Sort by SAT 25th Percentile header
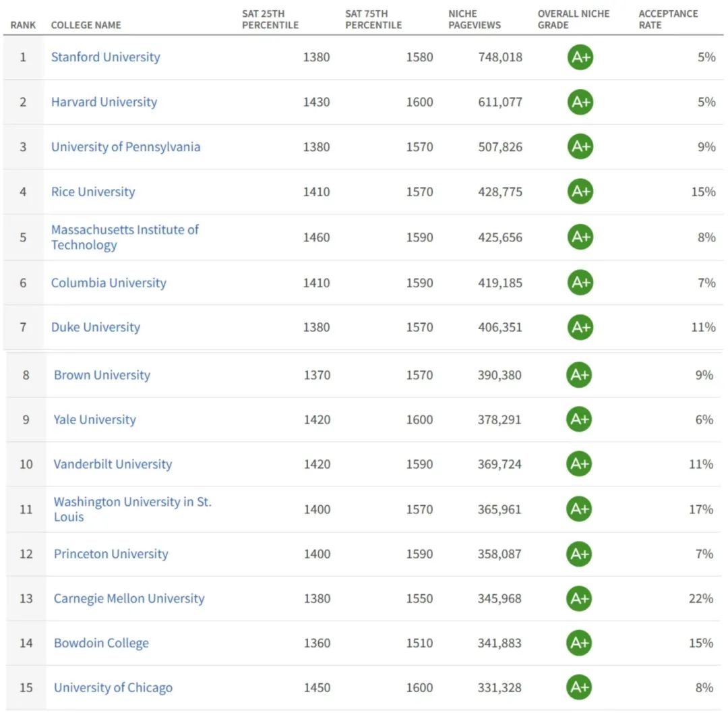Image resolution: width=728 pixels, height=717 pixels. [x=270, y=20]
